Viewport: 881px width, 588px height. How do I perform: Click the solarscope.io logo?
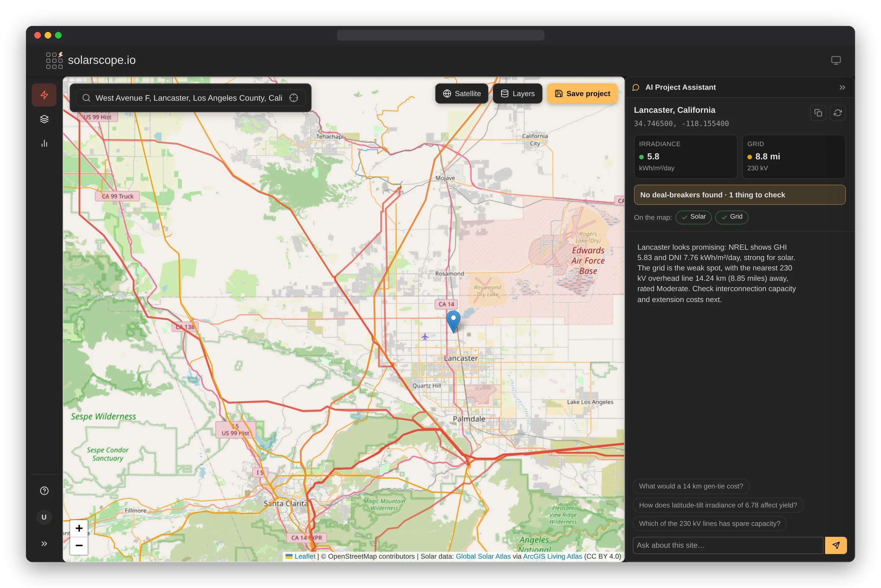90,60
